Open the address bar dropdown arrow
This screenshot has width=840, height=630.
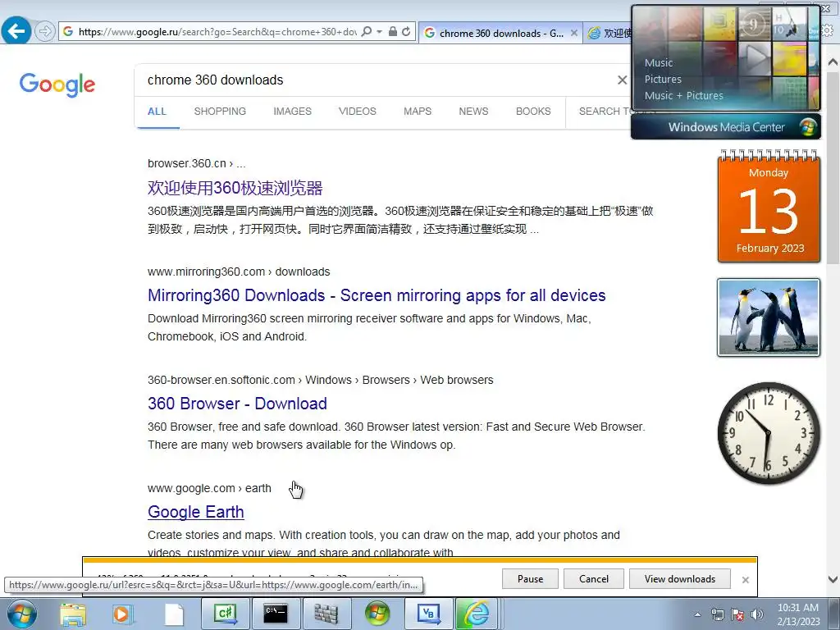(x=379, y=32)
